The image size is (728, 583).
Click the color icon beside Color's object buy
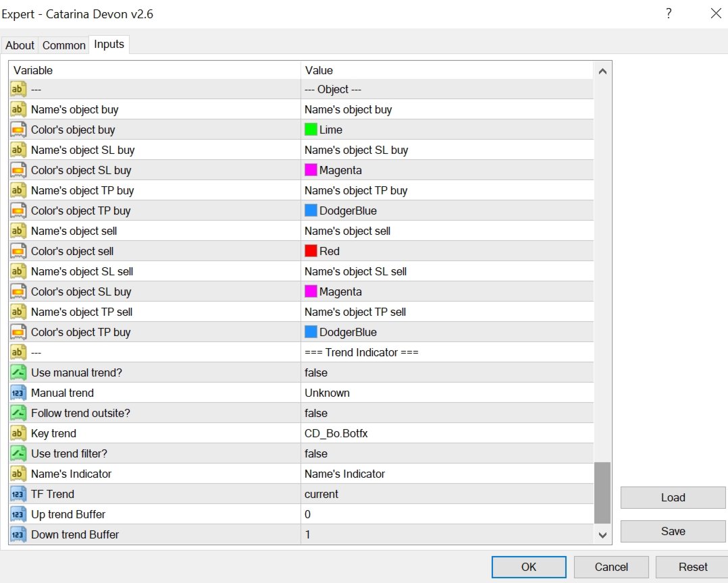pyautogui.click(x=18, y=130)
